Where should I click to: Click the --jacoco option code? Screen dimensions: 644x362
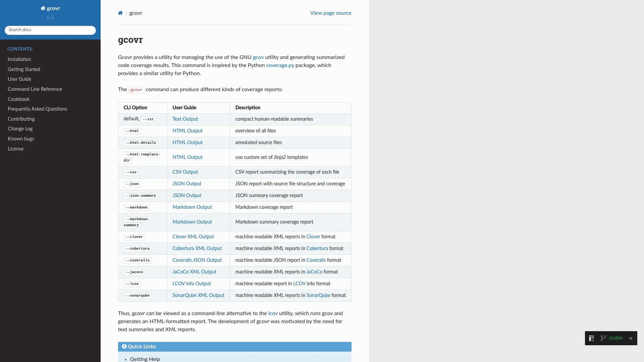click(x=135, y=272)
